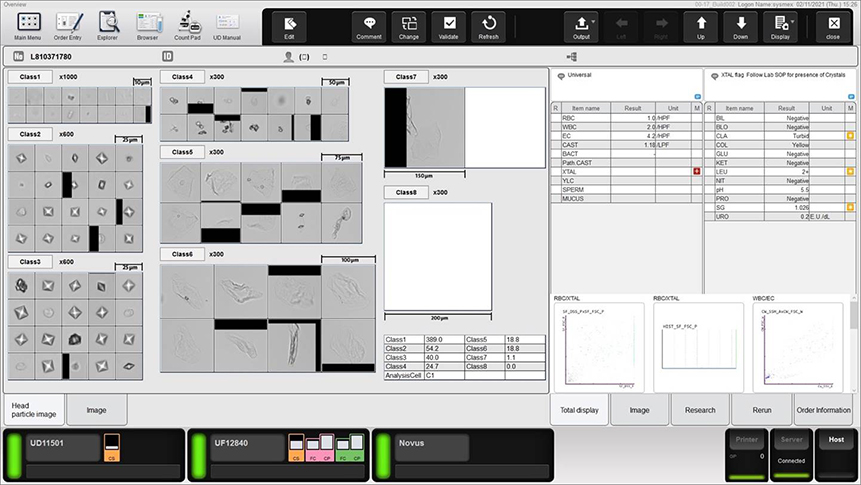Click the red XTAL flag marker
This screenshot has width=861, height=485.
click(x=682, y=172)
